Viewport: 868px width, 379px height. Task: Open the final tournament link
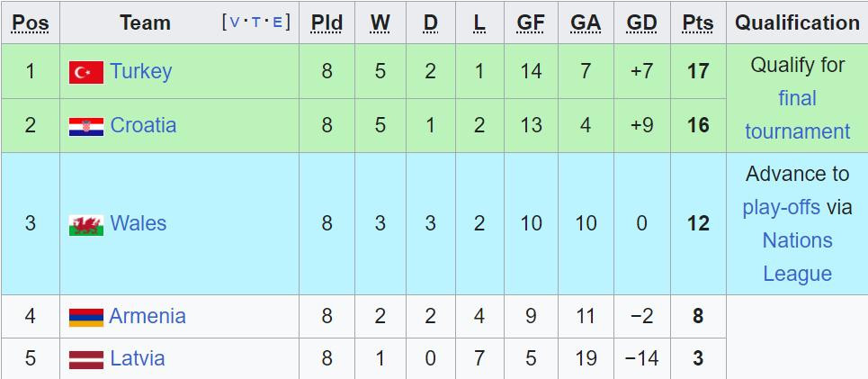[x=797, y=114]
